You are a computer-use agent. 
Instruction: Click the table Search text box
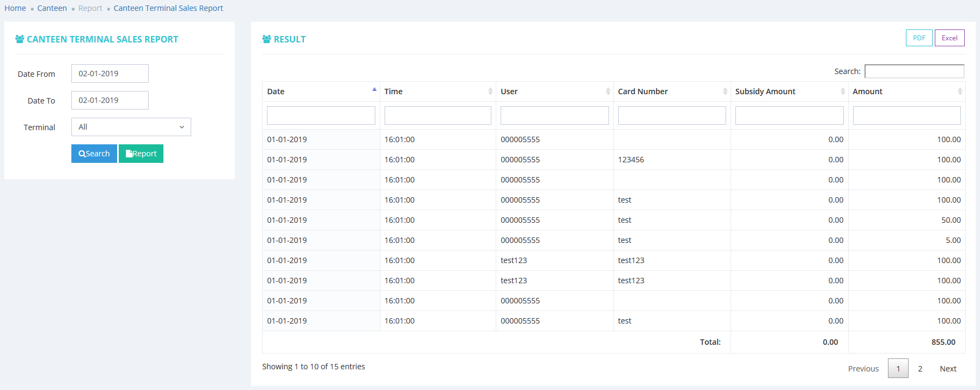[x=914, y=71]
